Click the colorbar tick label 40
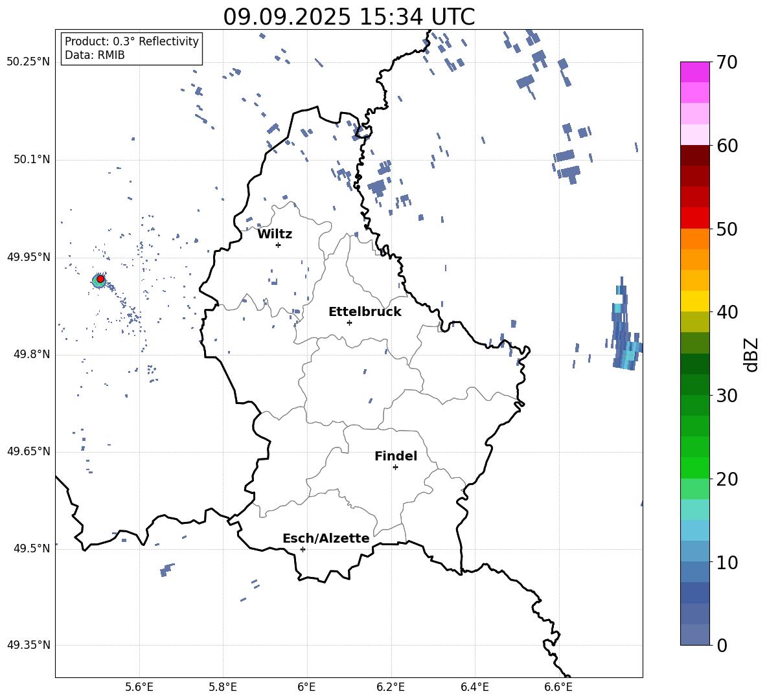The height and width of the screenshot is (700, 767). [727, 312]
